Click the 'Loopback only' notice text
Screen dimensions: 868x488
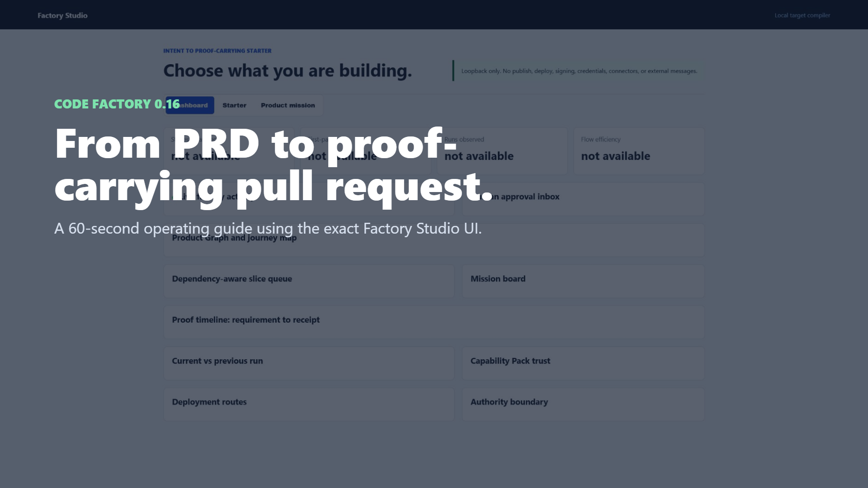579,71
